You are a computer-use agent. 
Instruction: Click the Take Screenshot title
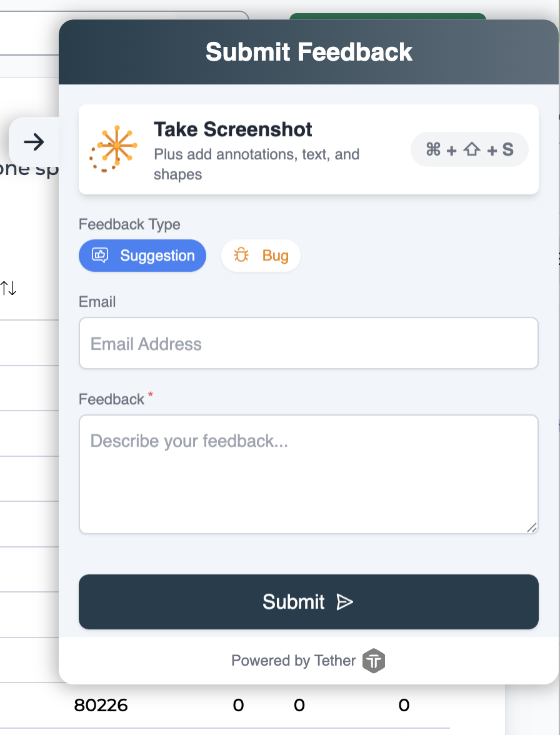[232, 129]
